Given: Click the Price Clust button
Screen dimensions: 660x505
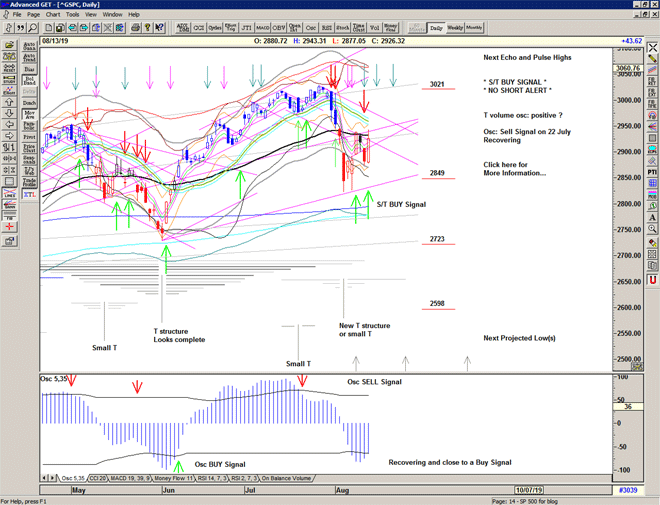Looking at the screenshot, I should tap(29, 148).
